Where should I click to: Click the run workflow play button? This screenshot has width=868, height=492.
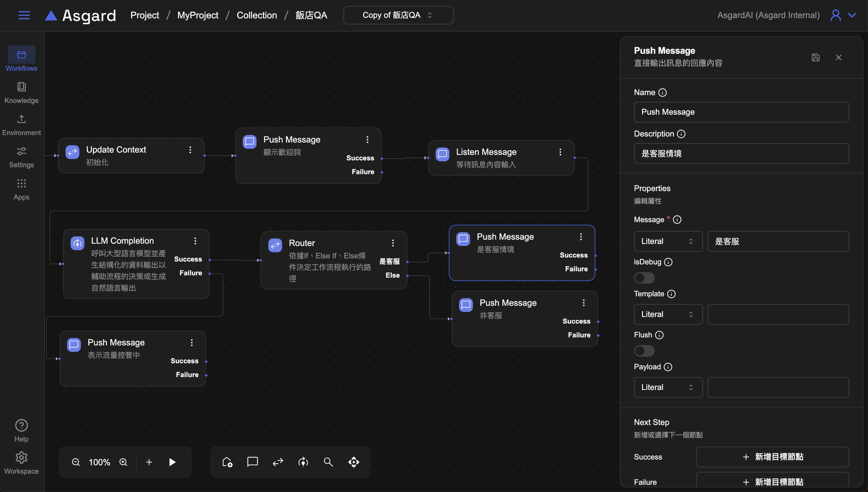(172, 462)
